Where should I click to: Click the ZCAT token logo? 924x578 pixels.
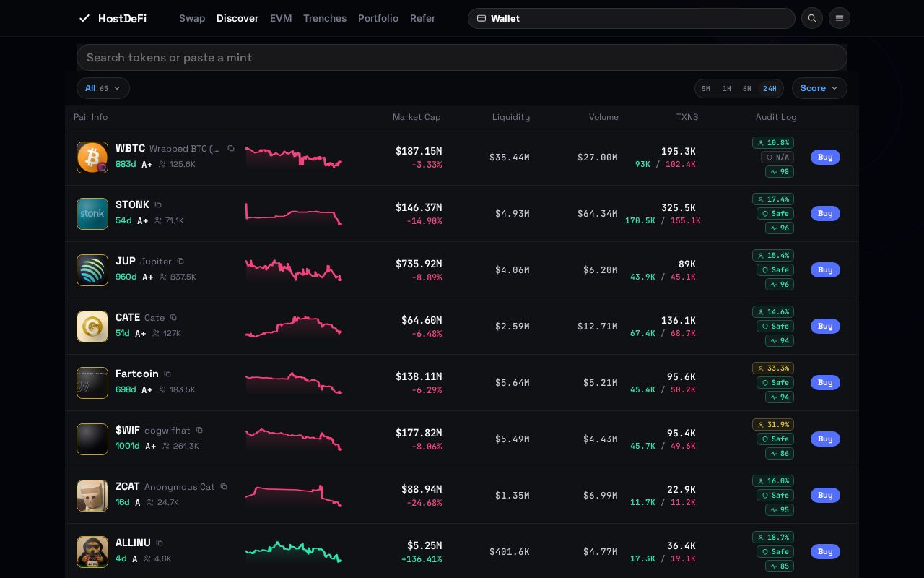click(x=92, y=496)
